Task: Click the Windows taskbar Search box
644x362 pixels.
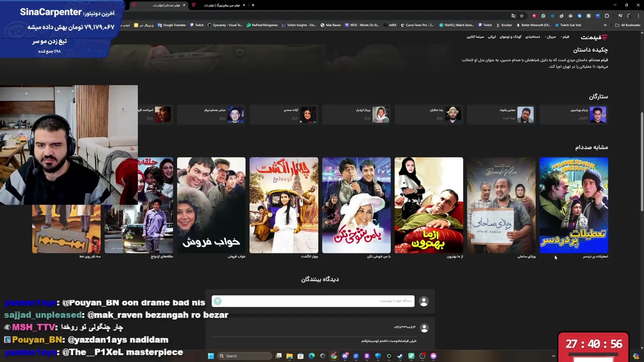Action: [x=245, y=356]
